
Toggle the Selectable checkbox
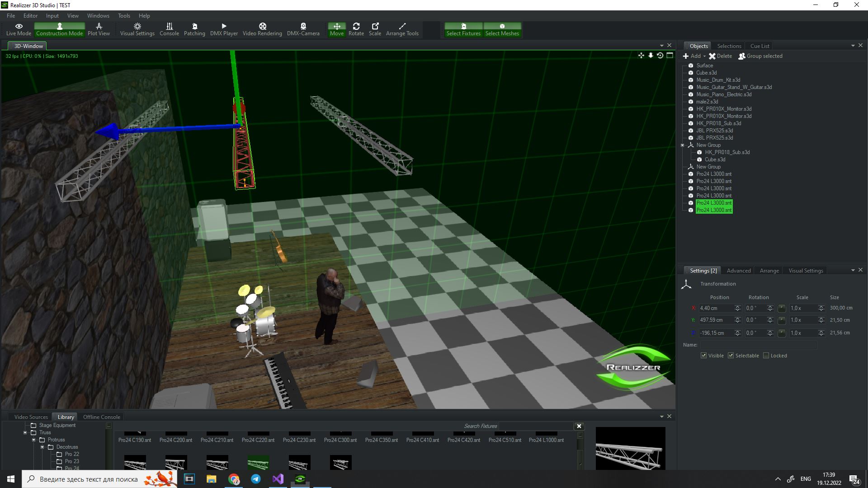coord(731,356)
